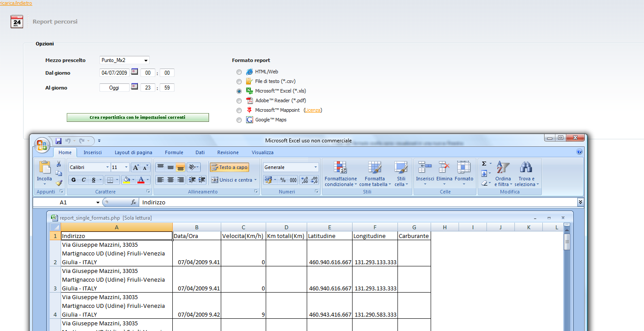The image size is (644, 331).
Task: Click Crea reportistica con le impostazioni correnti
Action: coord(138,117)
